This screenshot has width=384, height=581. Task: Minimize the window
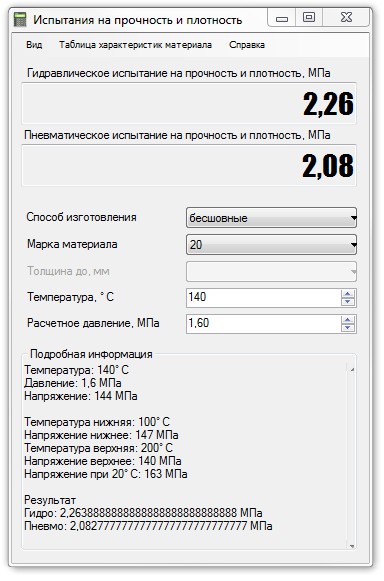tap(282, 18)
